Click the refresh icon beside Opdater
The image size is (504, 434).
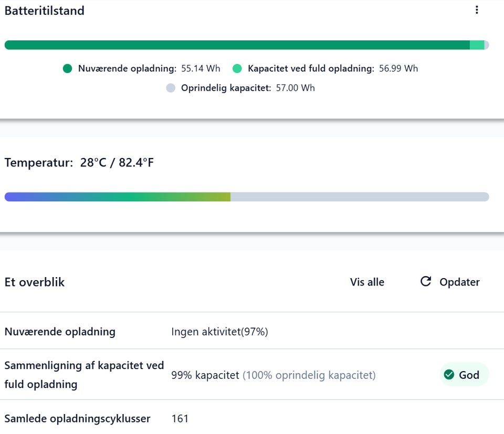coord(426,282)
